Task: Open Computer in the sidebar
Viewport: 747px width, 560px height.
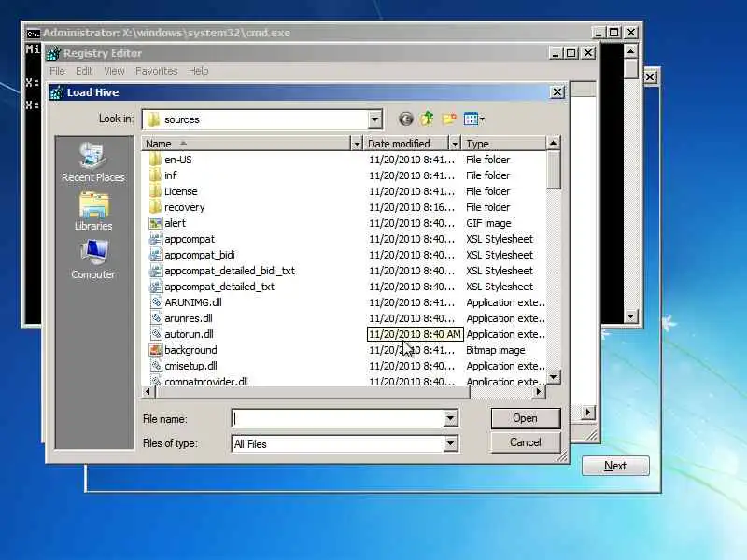Action: pos(92,260)
